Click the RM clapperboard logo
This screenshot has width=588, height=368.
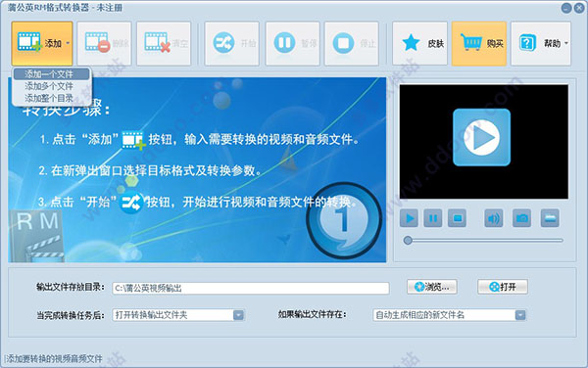37,236
